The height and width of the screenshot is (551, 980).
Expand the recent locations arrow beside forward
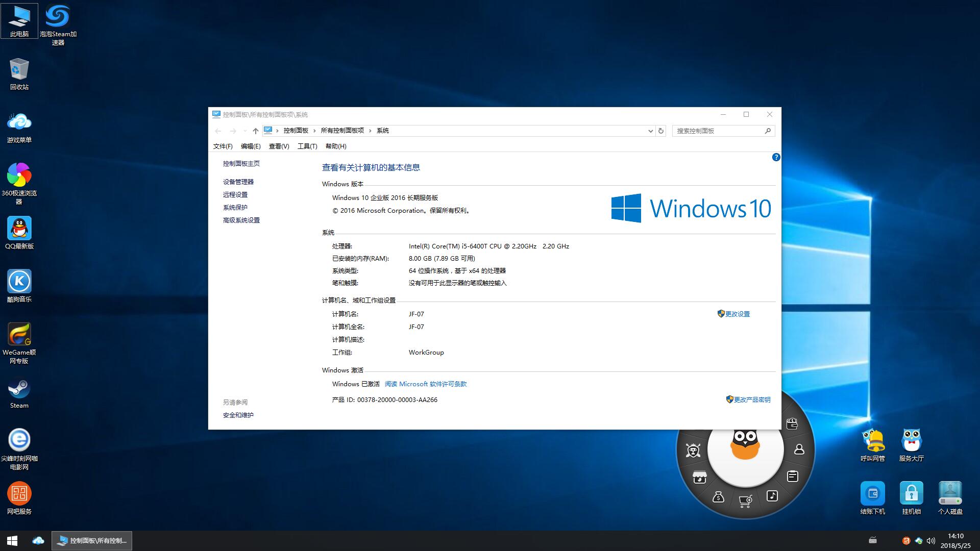245,131
